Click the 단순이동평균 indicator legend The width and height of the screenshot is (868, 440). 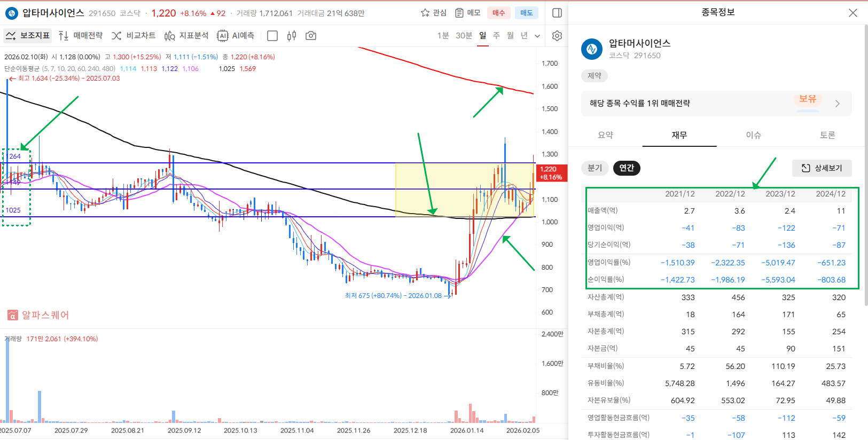60,68
